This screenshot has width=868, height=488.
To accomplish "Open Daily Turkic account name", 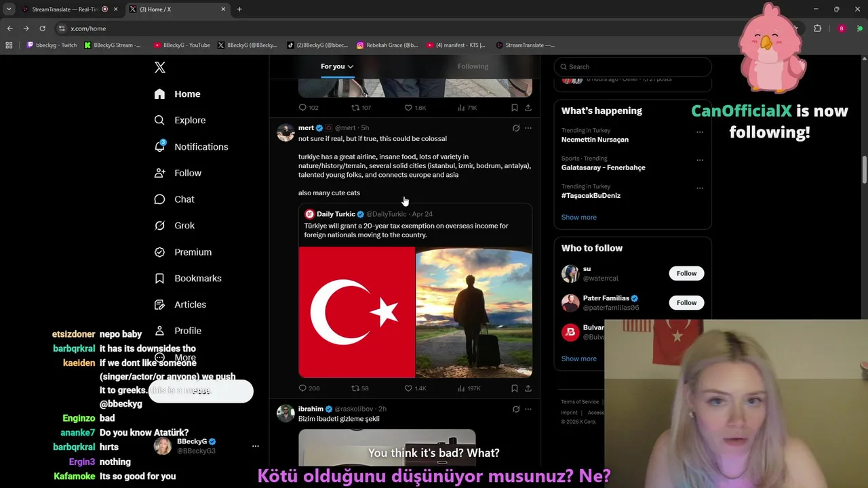I will click(336, 214).
